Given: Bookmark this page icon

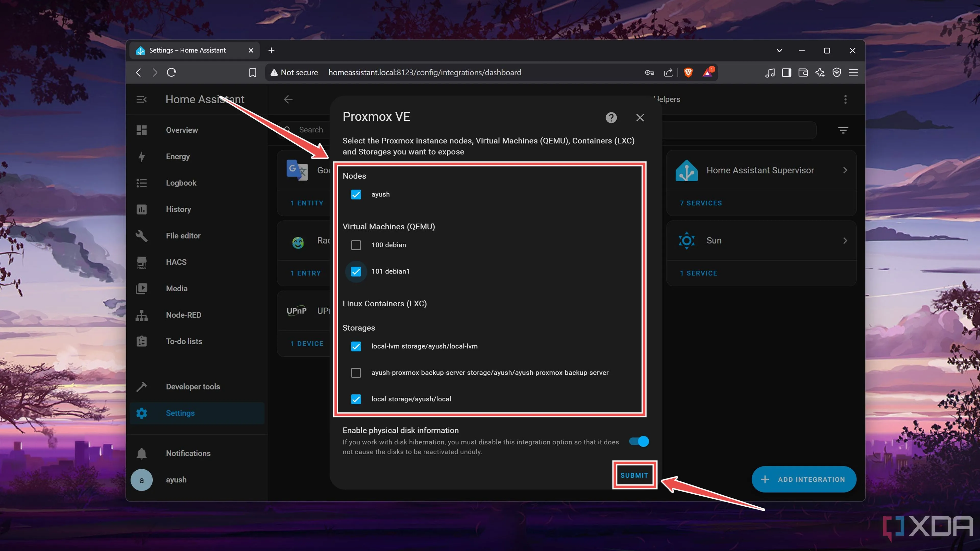Looking at the screenshot, I should coord(253,72).
